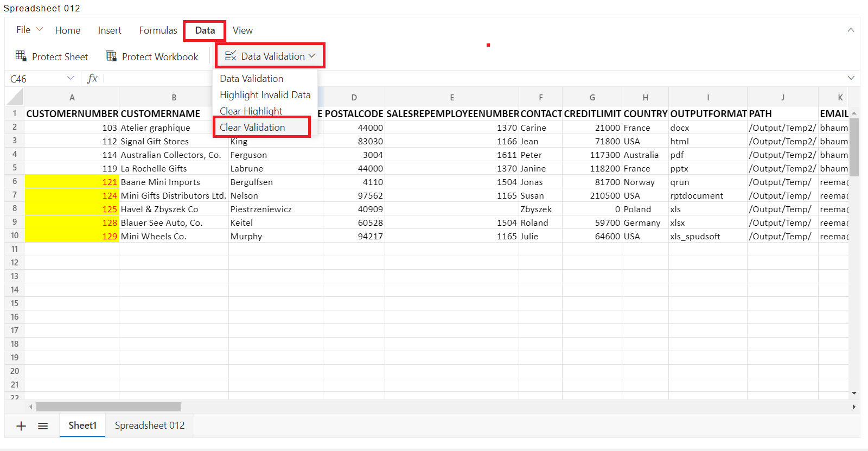Click the CUSTOMERNUMBER header cell
The height and width of the screenshot is (451, 868).
point(72,113)
